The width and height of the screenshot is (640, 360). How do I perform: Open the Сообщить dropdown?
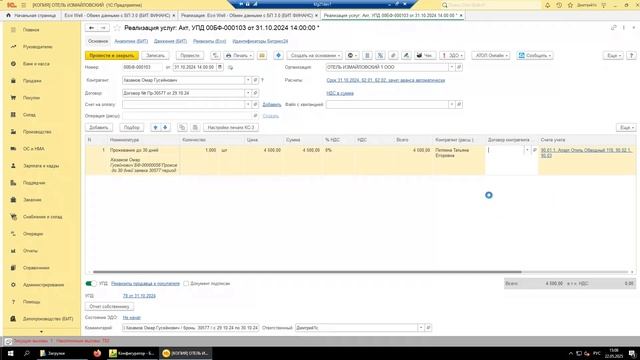(x=535, y=56)
